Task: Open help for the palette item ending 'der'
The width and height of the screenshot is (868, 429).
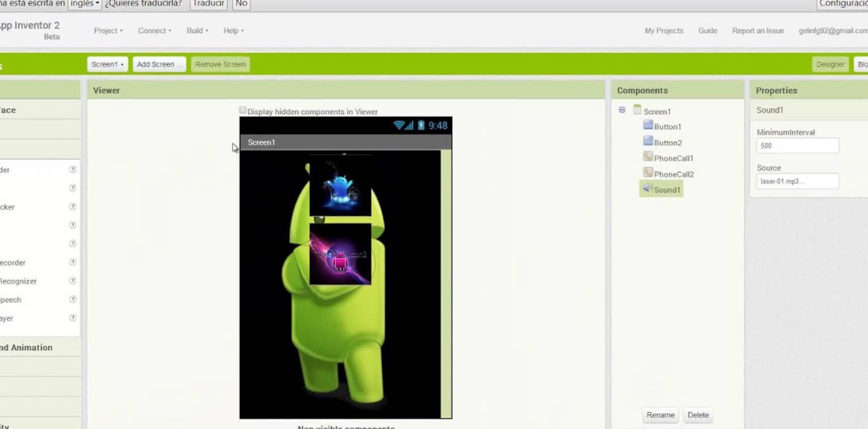Action: (x=73, y=170)
